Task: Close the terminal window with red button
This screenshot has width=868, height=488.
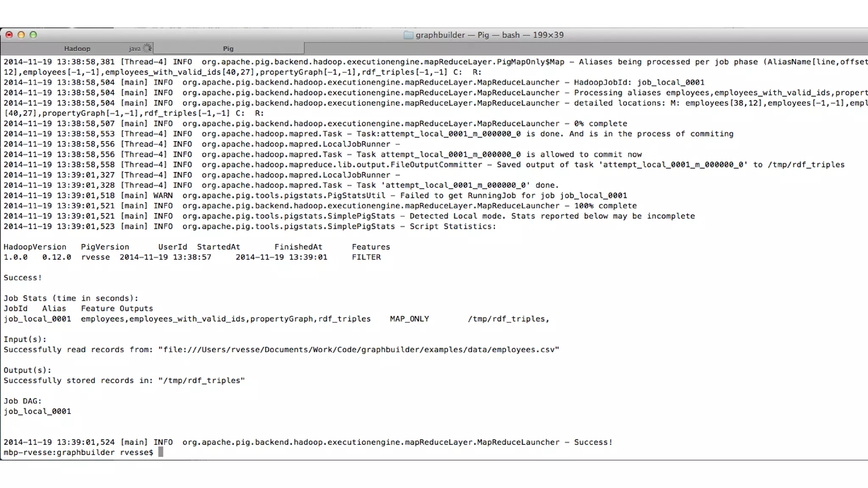Action: point(9,35)
